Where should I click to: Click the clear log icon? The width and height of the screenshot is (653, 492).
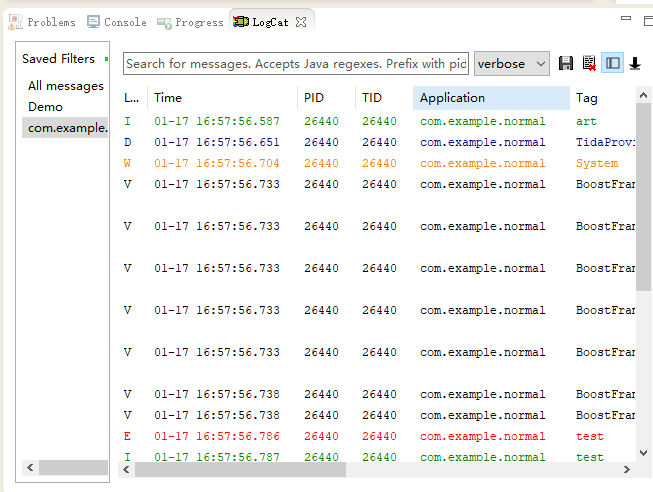pos(589,63)
